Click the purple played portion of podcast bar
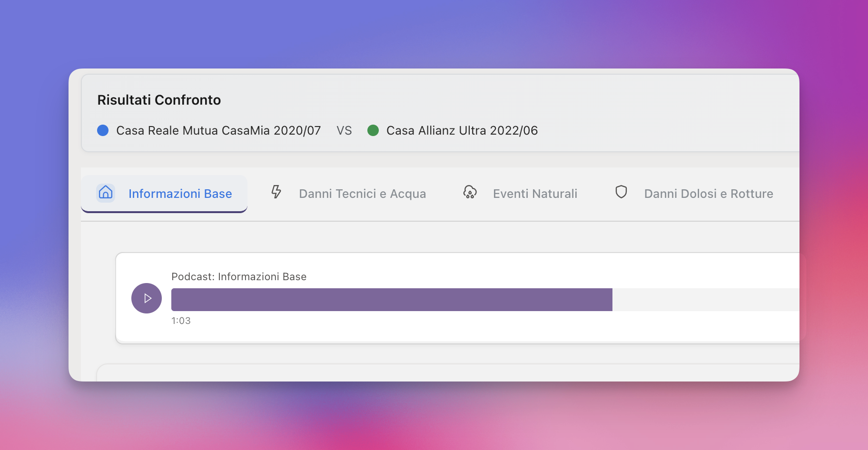Viewport: 868px width, 450px height. (391, 300)
